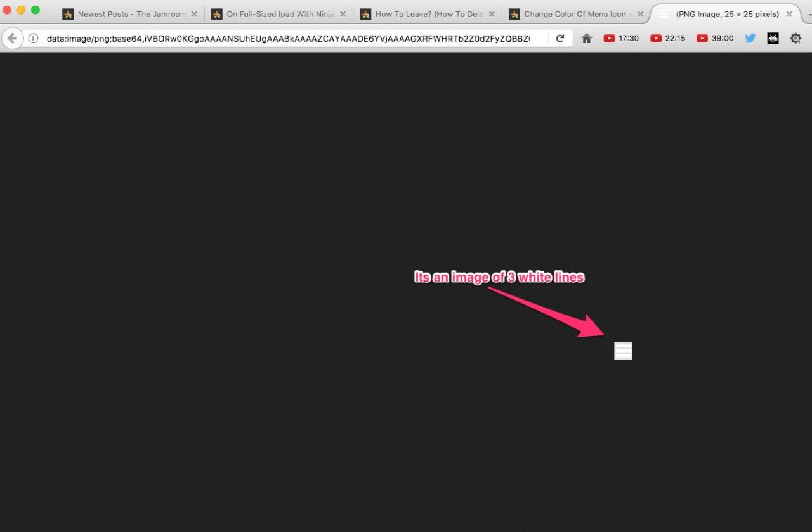
Task: Open the browser home page
Action: pos(587,39)
